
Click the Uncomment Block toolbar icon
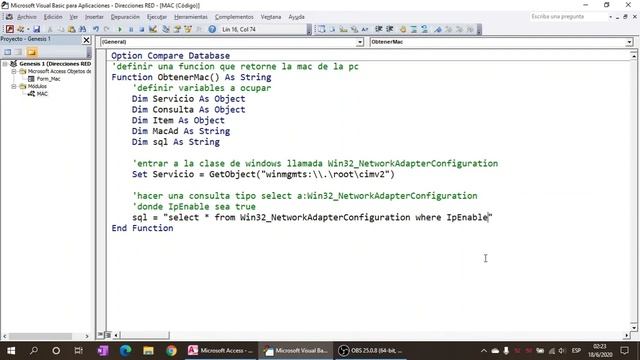pos(424,29)
